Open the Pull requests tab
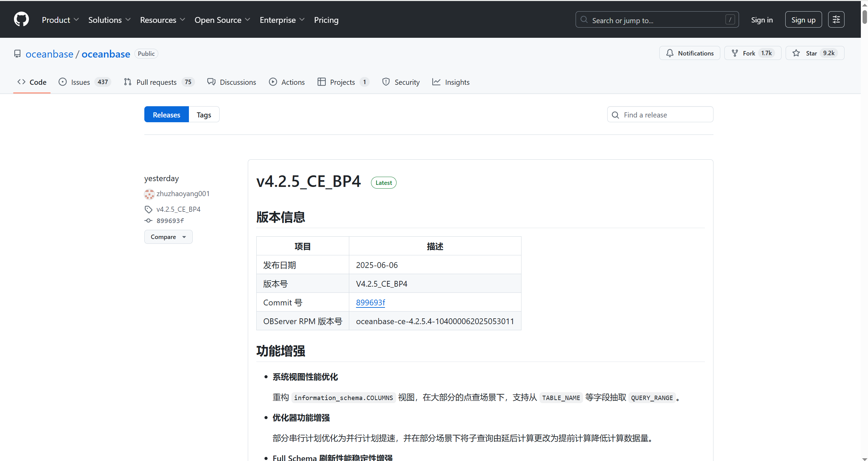The width and height of the screenshot is (868, 461). click(x=157, y=82)
